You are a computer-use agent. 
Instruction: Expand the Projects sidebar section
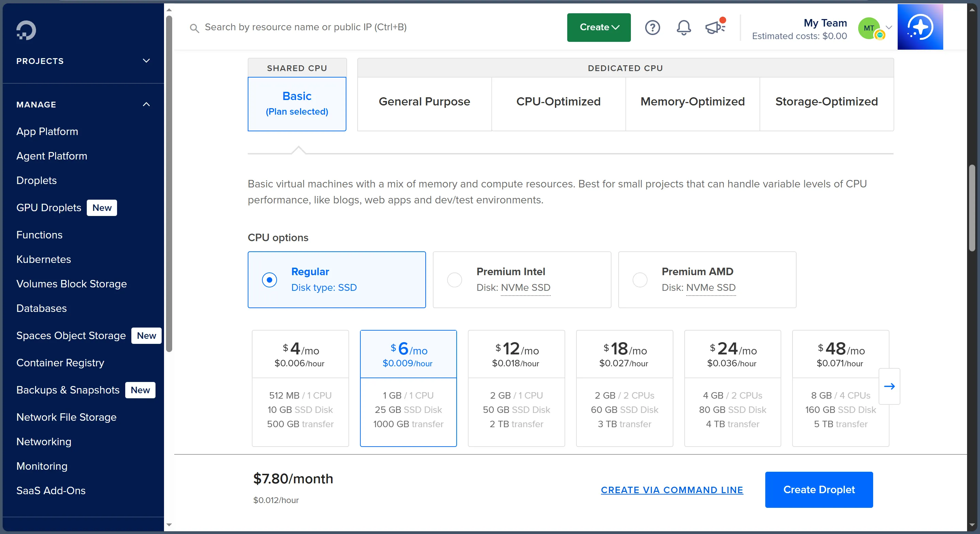(x=83, y=61)
